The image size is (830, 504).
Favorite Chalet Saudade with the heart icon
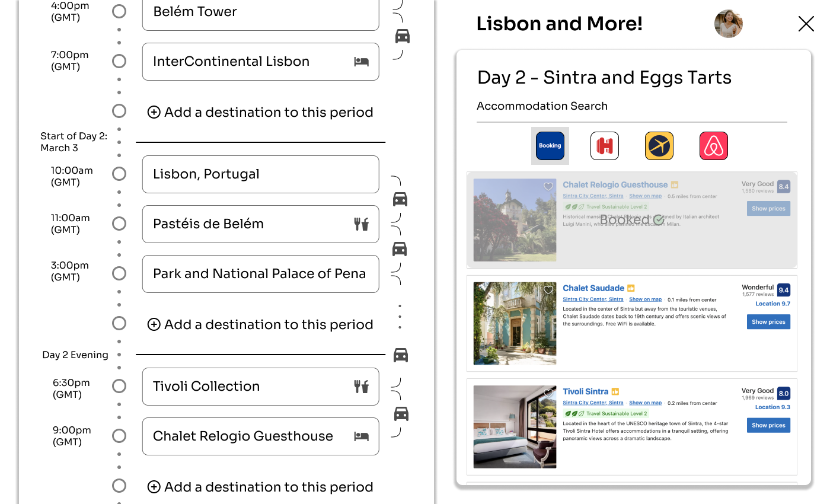pyautogui.click(x=548, y=290)
